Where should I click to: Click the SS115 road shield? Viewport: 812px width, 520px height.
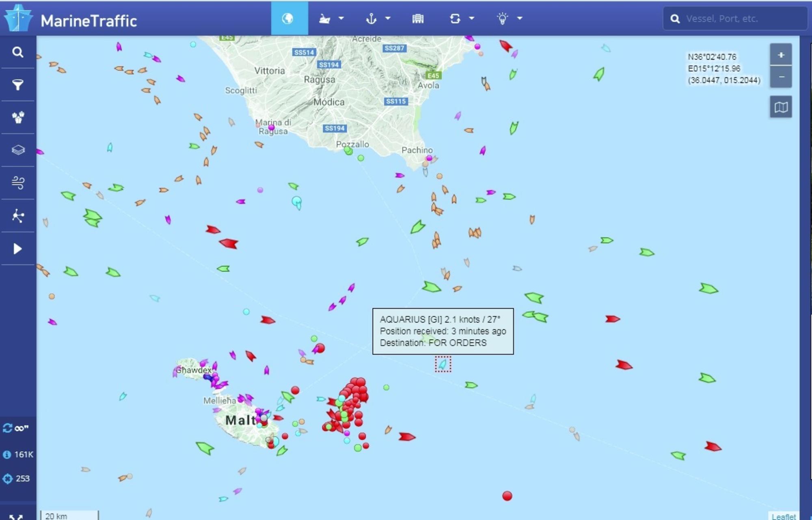(x=396, y=101)
